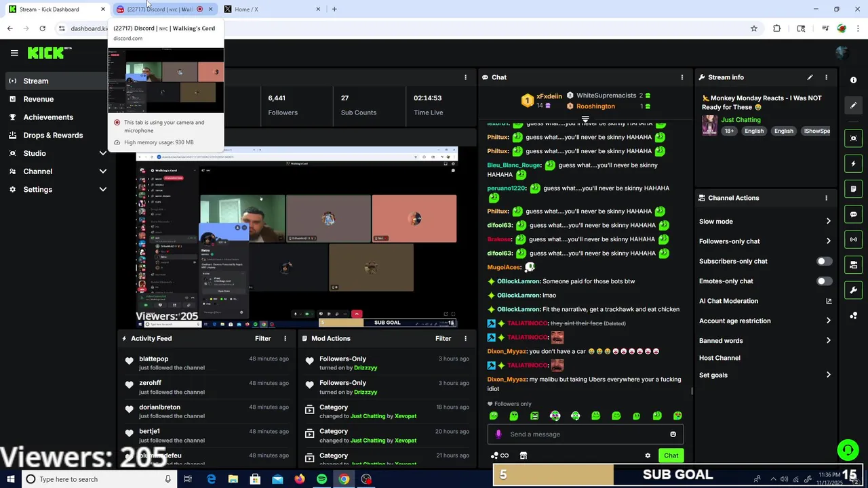The width and height of the screenshot is (868, 488).
Task: Click the stream preview thumbnail
Action: tap(297, 237)
